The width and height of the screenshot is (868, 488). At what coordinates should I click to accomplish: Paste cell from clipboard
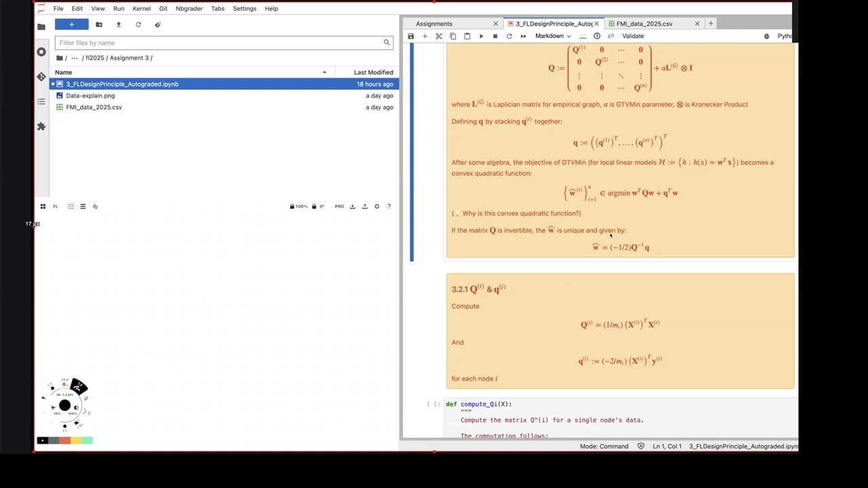(467, 36)
